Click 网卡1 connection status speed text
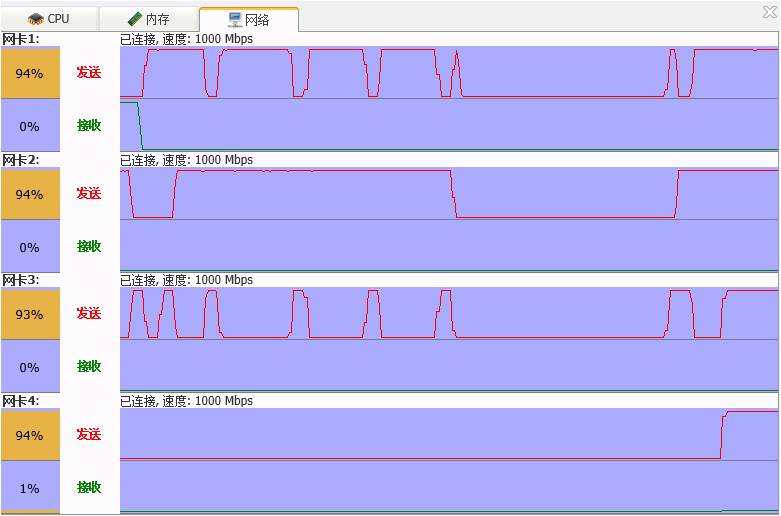The width and height of the screenshot is (781, 516). pyautogui.click(x=187, y=39)
